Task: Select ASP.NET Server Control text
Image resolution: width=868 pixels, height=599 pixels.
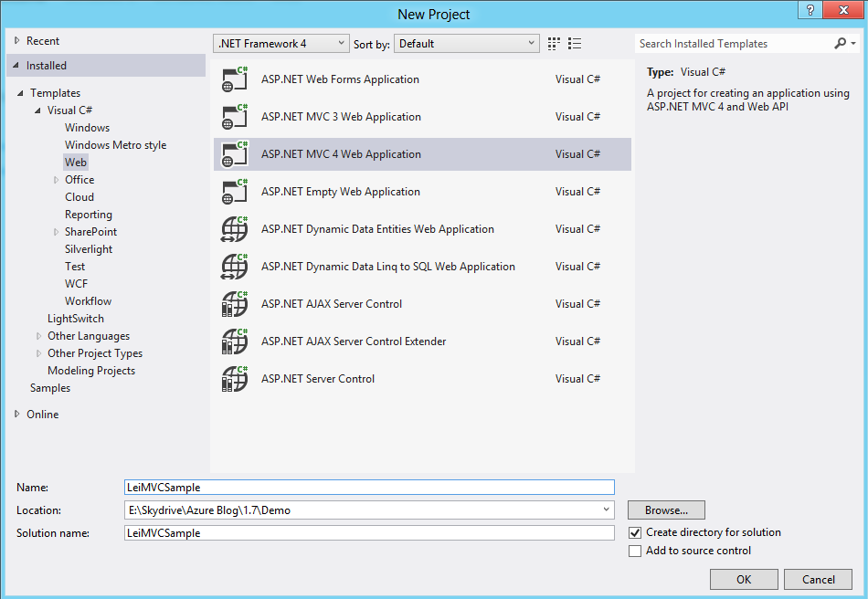Action: point(318,379)
